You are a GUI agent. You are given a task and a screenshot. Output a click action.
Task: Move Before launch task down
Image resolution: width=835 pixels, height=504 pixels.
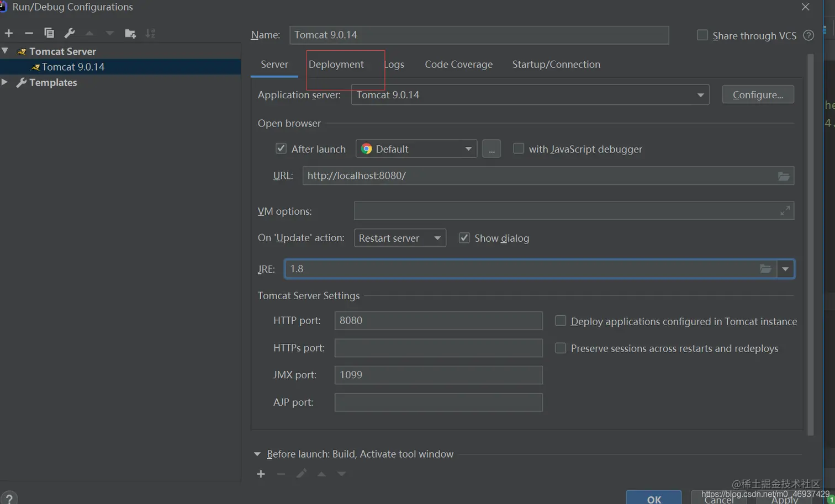point(341,474)
